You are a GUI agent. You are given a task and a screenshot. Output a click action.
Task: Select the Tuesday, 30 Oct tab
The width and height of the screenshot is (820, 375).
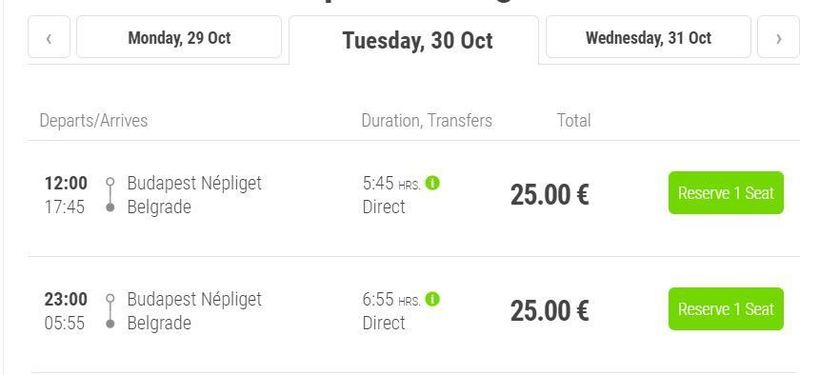click(414, 40)
